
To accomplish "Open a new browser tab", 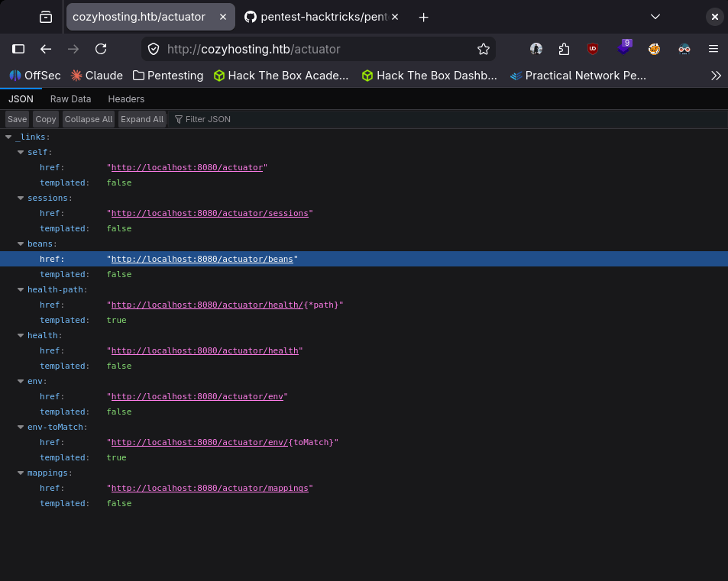I will click(x=424, y=17).
